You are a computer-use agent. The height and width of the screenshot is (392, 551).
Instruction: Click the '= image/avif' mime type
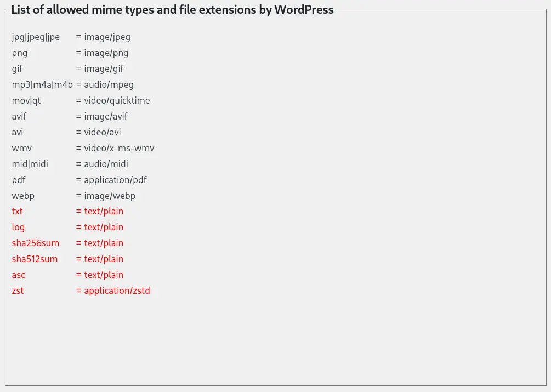point(101,116)
